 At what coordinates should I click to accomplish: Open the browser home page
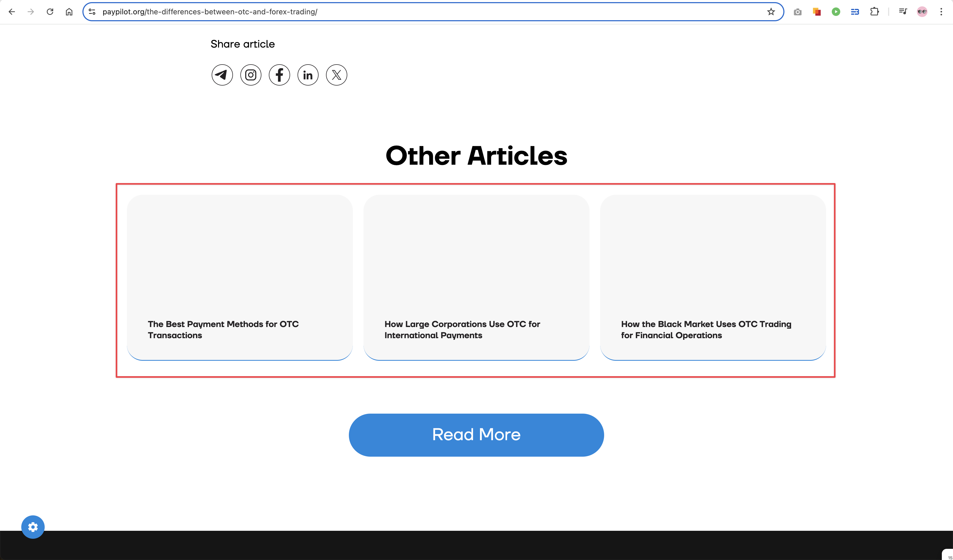[69, 12]
